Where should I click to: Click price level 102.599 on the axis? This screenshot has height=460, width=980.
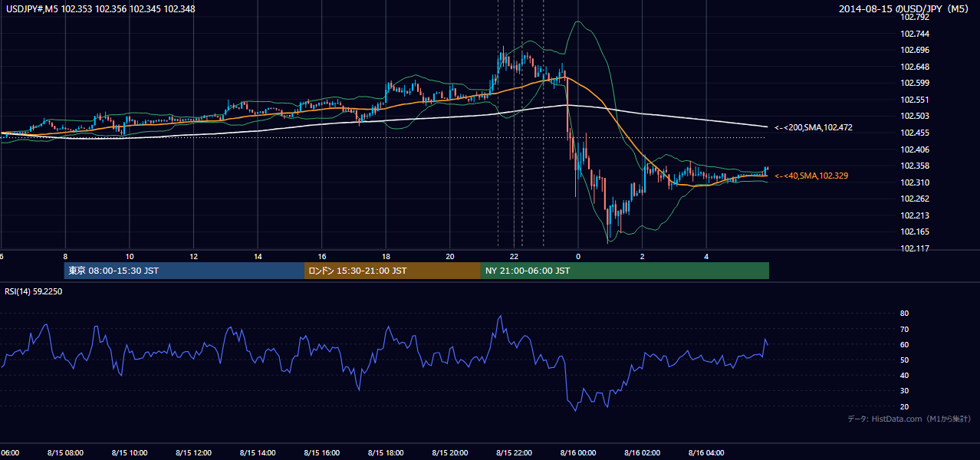pyautogui.click(x=915, y=84)
